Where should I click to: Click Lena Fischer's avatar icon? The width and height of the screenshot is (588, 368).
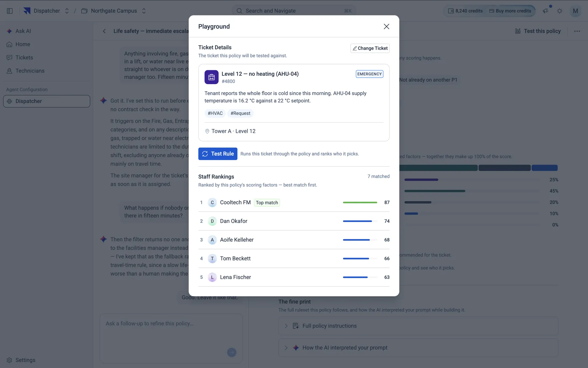tap(212, 277)
